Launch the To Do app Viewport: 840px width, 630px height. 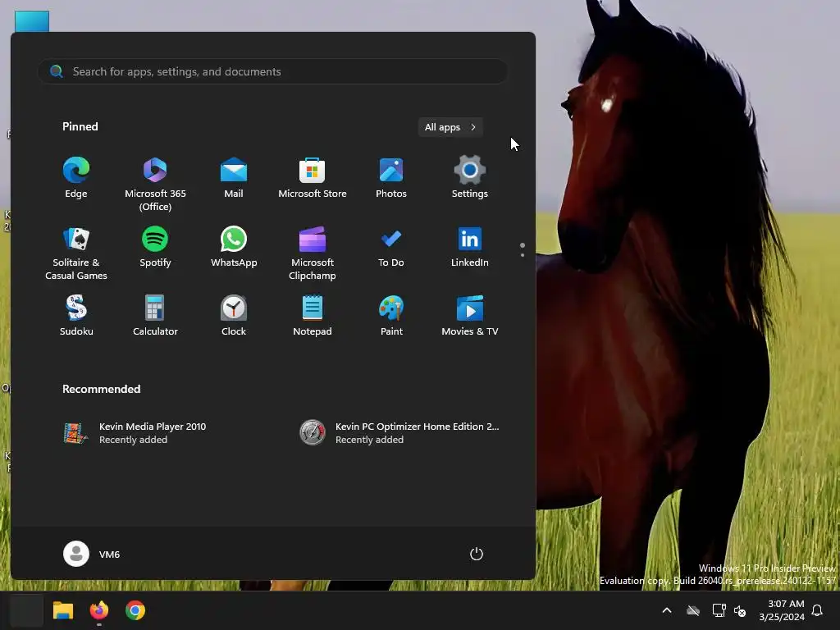click(x=391, y=247)
